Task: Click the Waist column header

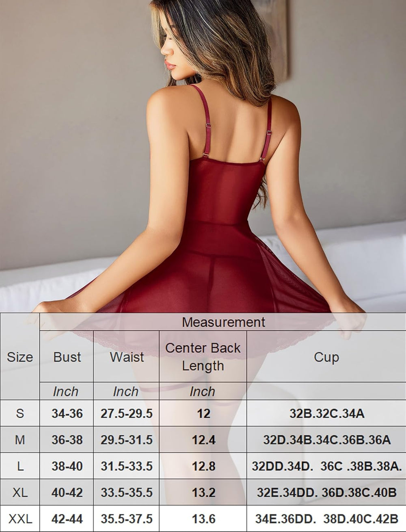Action: [x=127, y=357]
